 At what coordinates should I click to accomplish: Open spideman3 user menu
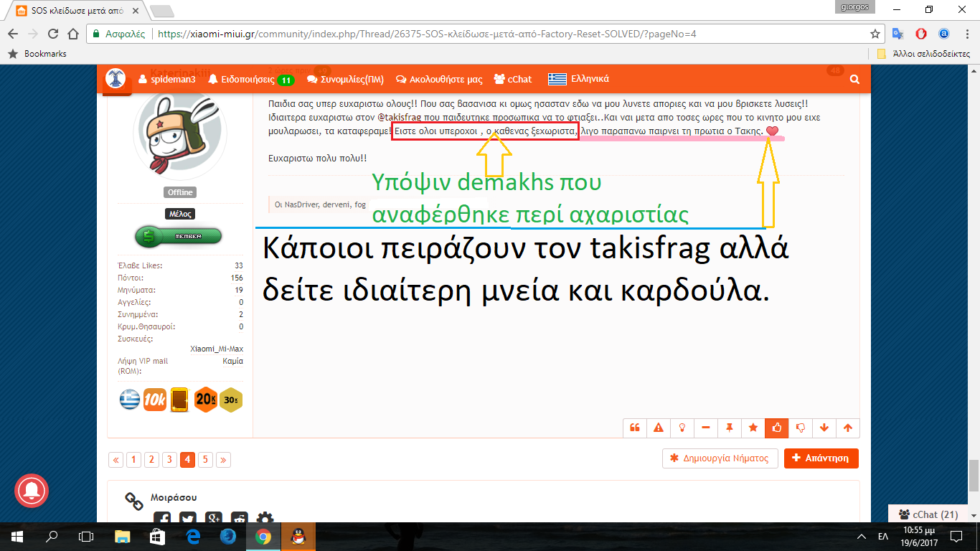(x=166, y=79)
